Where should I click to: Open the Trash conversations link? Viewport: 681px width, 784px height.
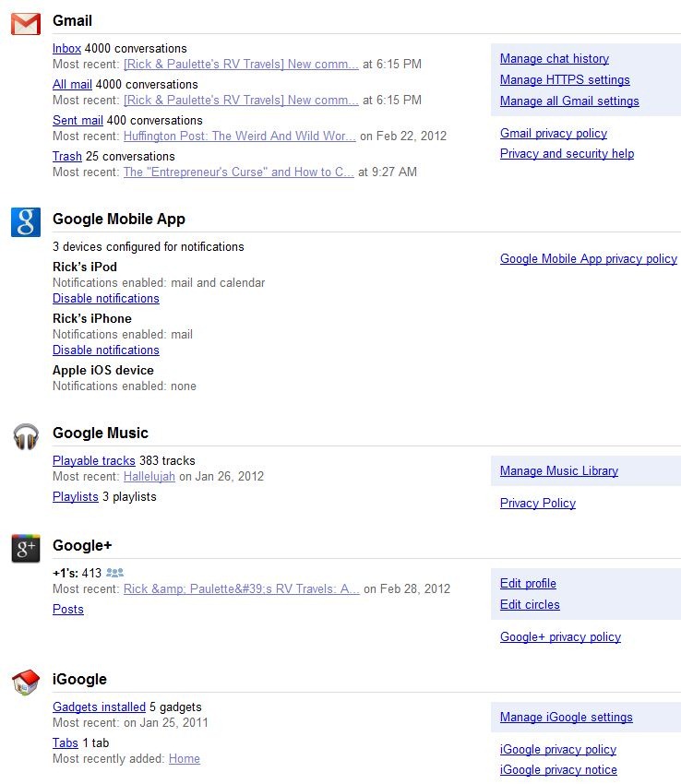click(x=67, y=157)
